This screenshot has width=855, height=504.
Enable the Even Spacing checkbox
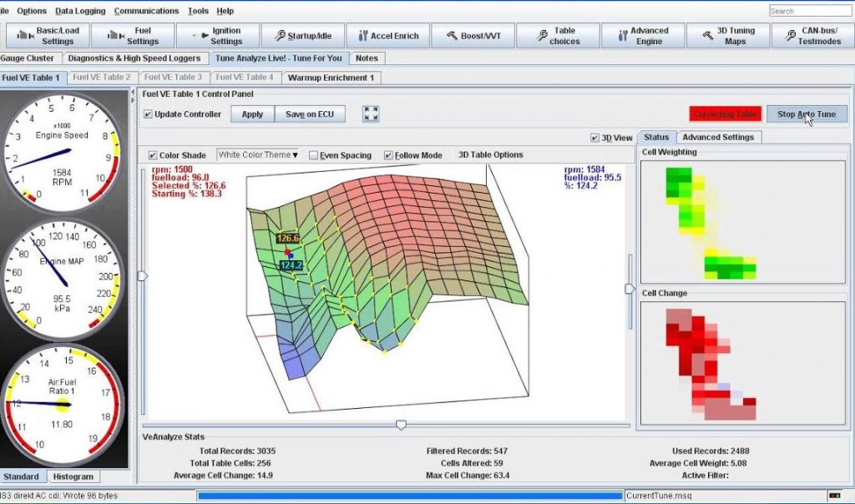pos(313,155)
